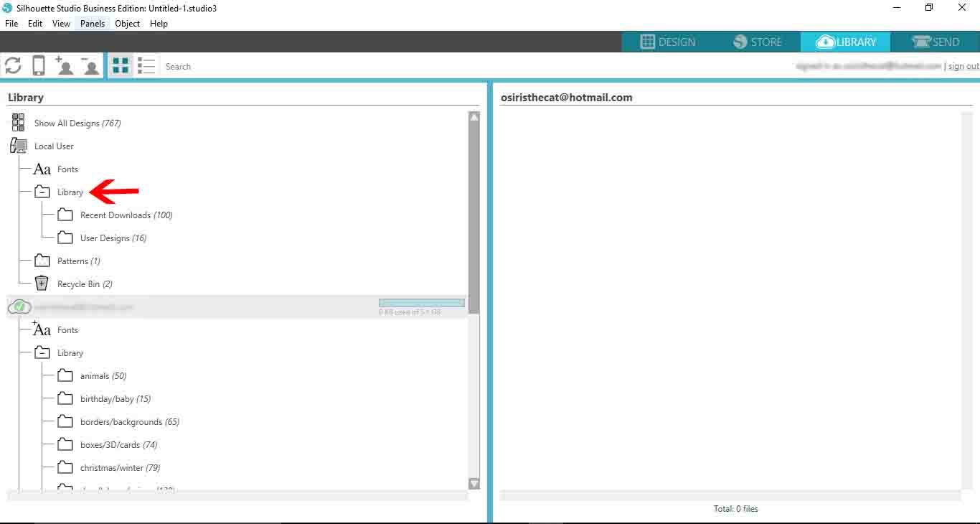Screen dimensions: 980x524
Task: Select Show All Designs (767)
Action: 77,123
